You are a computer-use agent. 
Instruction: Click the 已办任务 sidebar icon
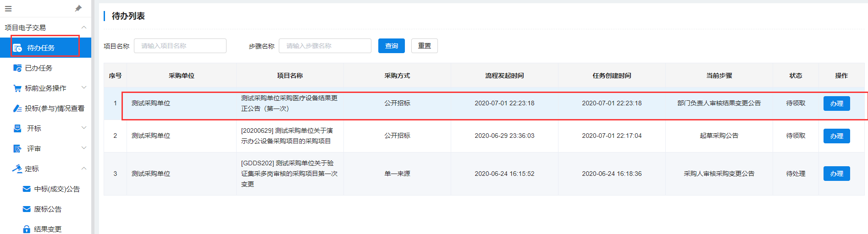click(17, 68)
